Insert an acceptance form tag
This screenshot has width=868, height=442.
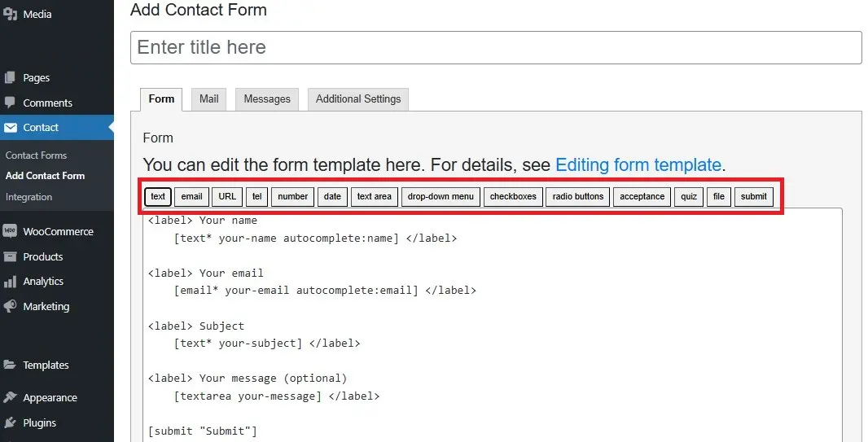[x=642, y=196]
